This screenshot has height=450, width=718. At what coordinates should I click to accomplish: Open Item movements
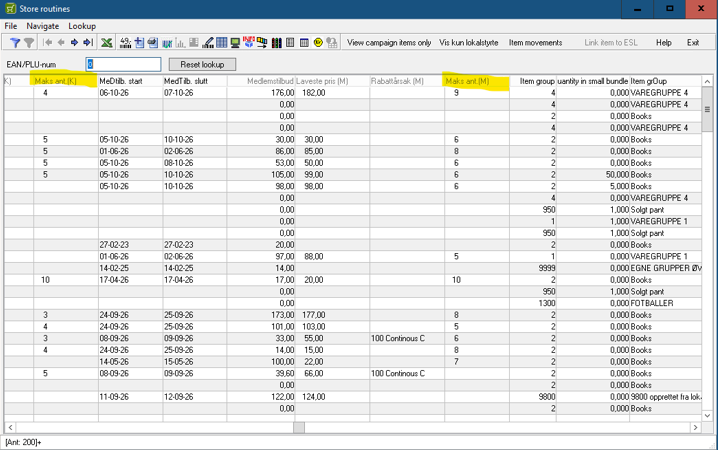535,43
